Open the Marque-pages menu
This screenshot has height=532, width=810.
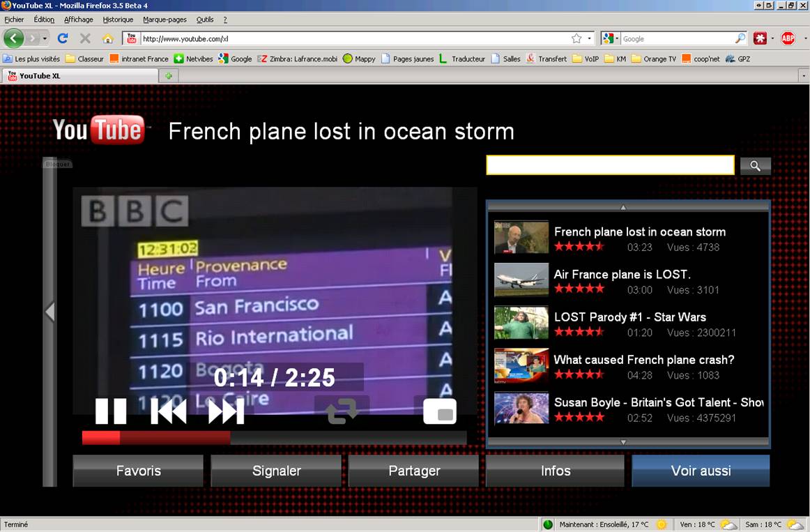click(165, 20)
